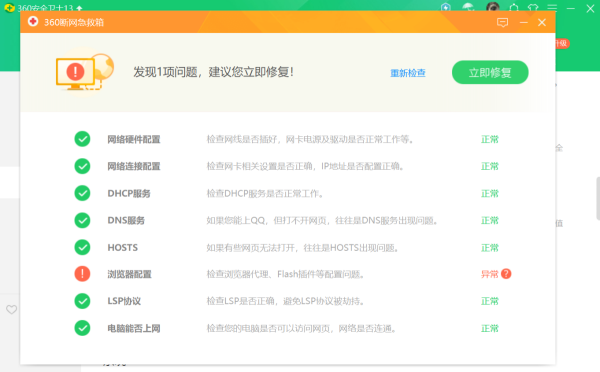Click the 立即修复 green button

point(490,72)
